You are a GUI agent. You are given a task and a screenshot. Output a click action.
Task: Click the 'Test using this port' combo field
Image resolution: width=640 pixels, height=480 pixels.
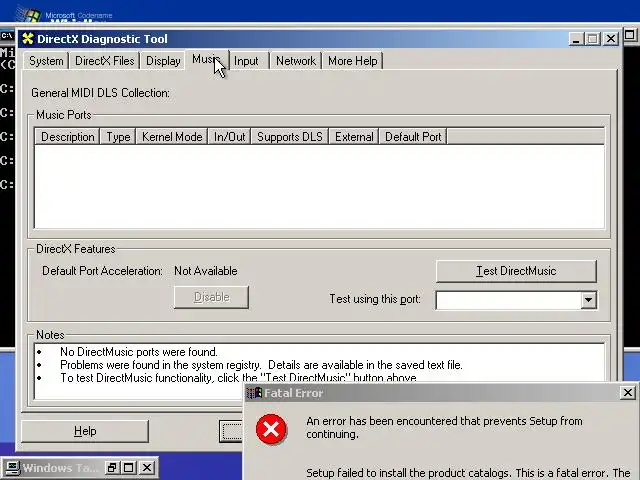pos(516,300)
